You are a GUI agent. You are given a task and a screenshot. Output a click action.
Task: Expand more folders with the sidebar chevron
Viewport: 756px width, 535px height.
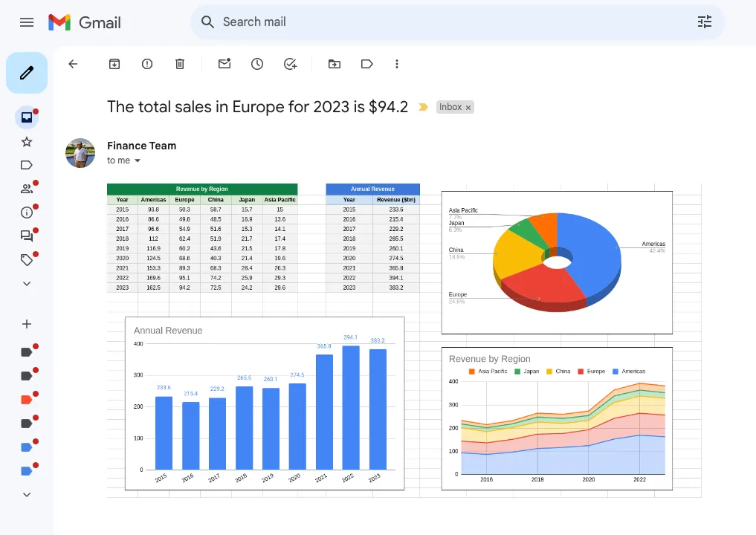27,283
